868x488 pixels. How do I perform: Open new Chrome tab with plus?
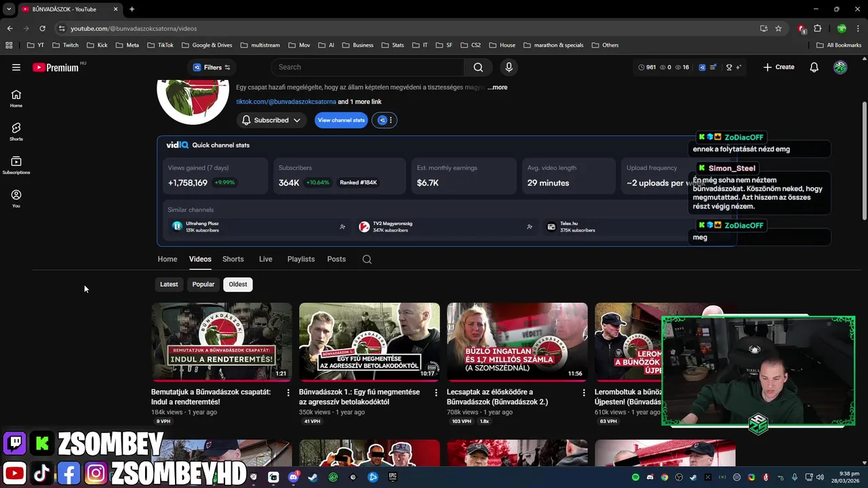click(x=132, y=9)
